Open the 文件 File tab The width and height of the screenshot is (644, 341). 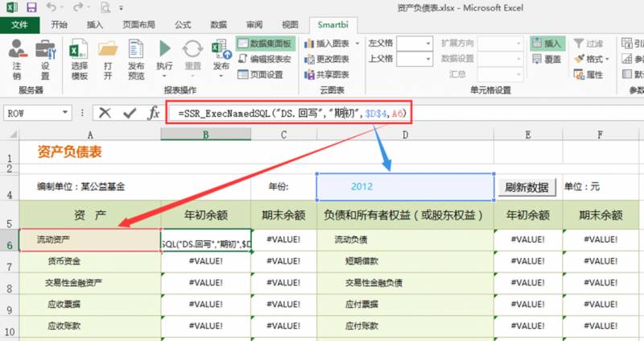19,25
